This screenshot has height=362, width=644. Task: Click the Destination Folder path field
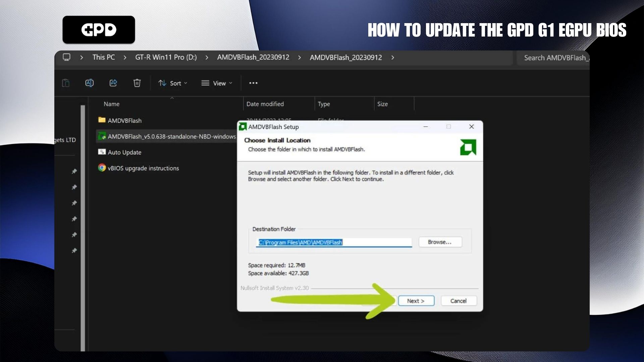tap(333, 242)
